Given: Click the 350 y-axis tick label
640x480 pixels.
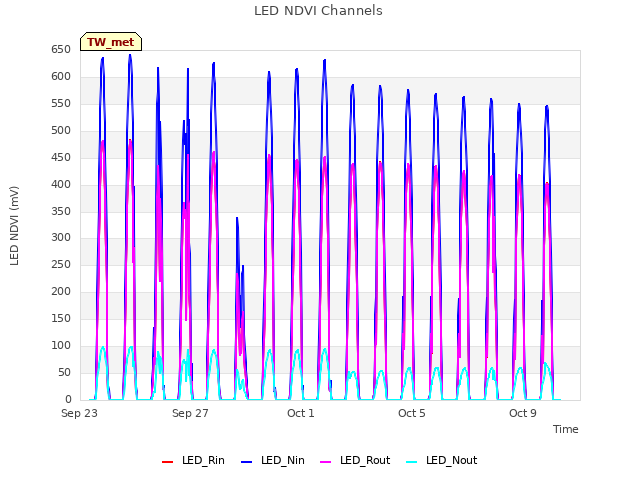Looking at the screenshot, I should (61, 211).
